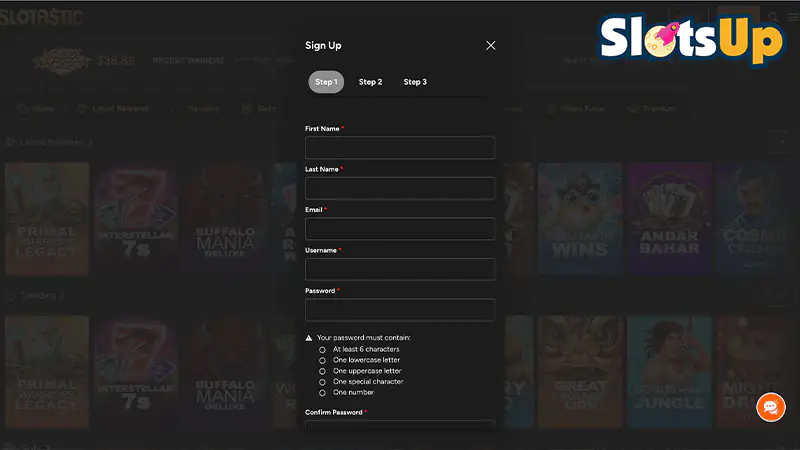Open the search icon in site header
The height and width of the screenshot is (450, 800).
click(773, 17)
